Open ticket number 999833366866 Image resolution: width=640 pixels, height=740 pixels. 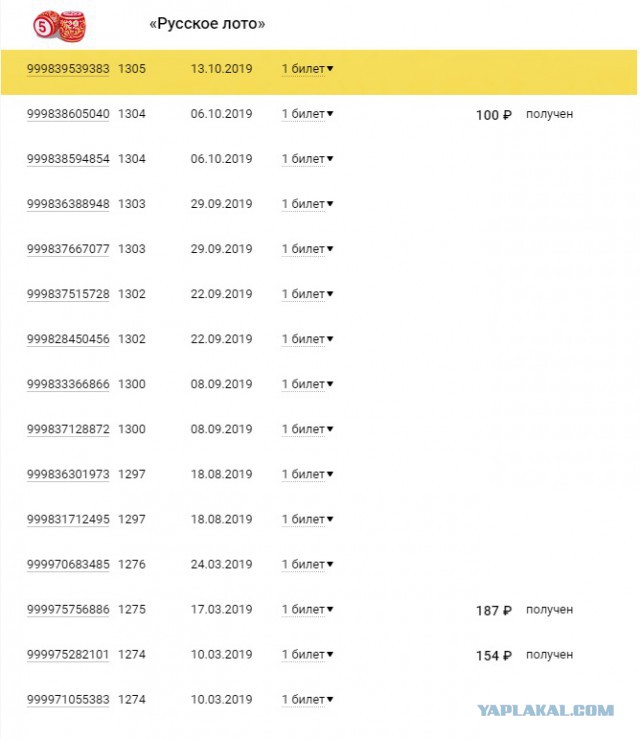[x=68, y=384]
